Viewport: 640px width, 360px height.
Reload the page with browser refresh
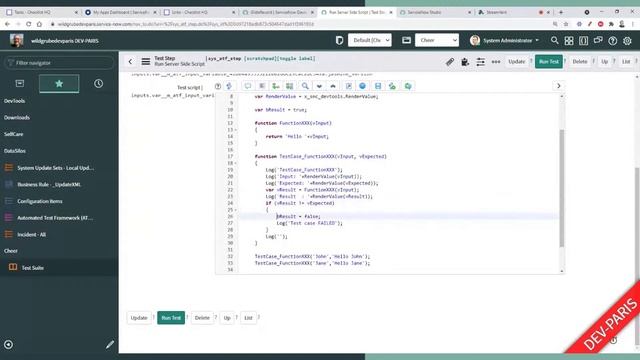(x=29, y=24)
